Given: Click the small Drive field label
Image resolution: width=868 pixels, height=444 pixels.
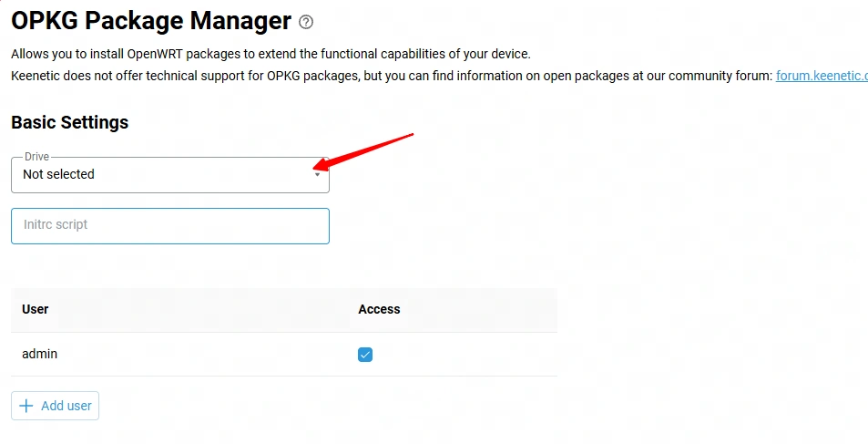Looking at the screenshot, I should tap(36, 157).
